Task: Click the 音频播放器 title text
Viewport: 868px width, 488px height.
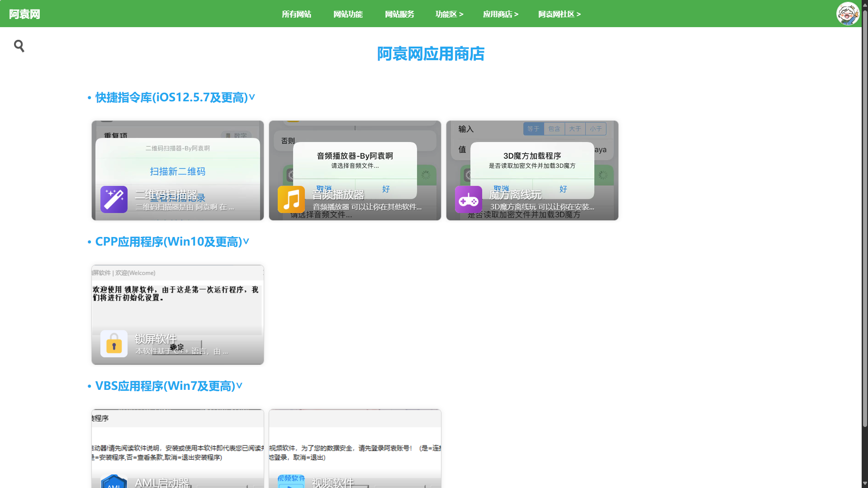Action: [x=338, y=195]
